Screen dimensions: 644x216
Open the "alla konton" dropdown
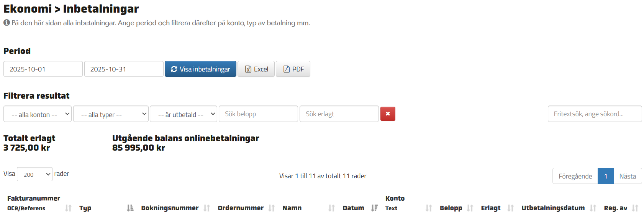point(38,114)
